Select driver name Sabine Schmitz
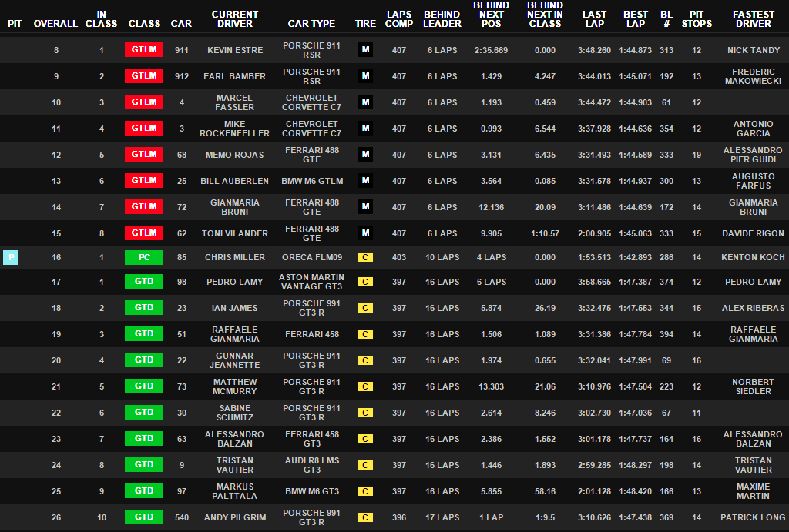The height and width of the screenshot is (532, 789). pos(235,413)
